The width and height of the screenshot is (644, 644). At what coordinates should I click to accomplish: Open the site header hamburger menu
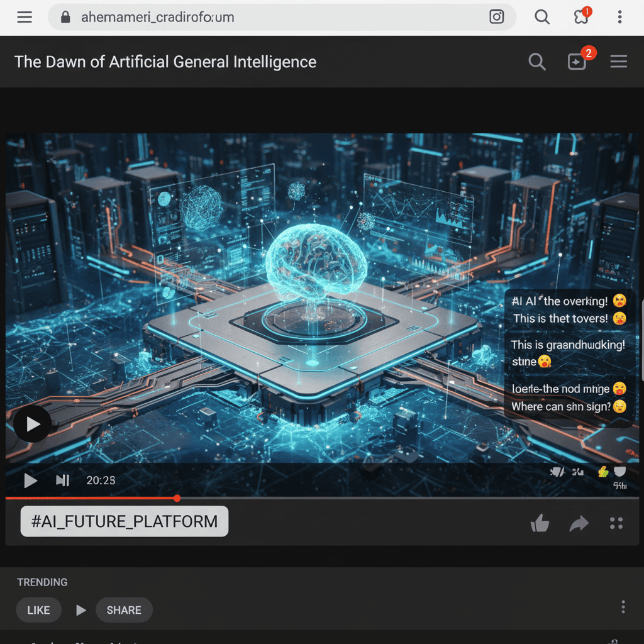(x=619, y=62)
